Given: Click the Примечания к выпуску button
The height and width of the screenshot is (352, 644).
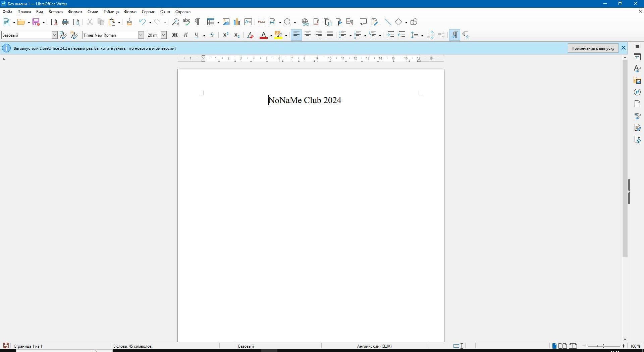Looking at the screenshot, I should pos(593,48).
